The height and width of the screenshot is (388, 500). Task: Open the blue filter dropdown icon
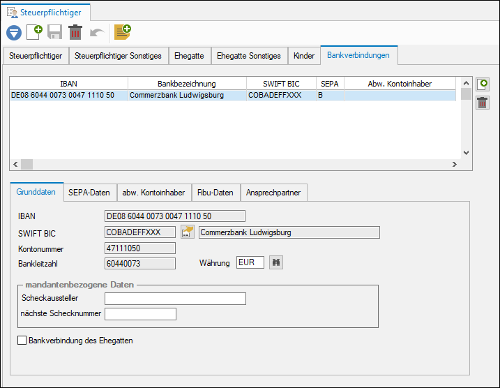[x=14, y=33]
